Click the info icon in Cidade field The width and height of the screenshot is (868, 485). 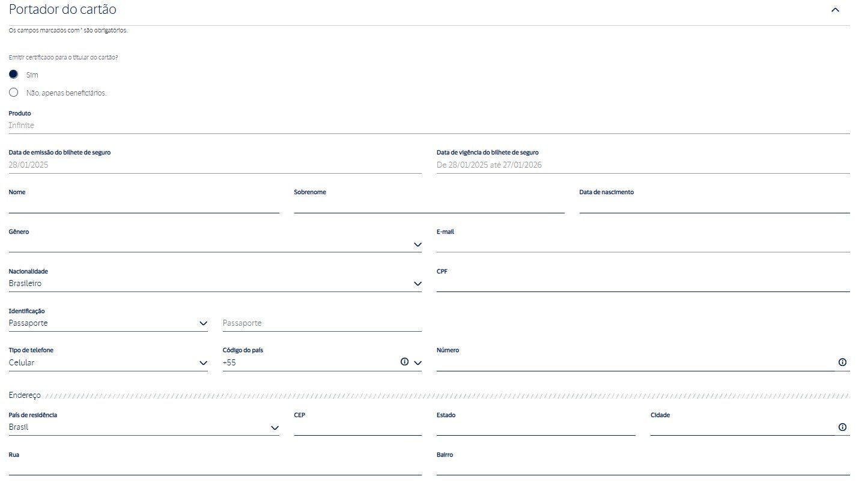842,427
